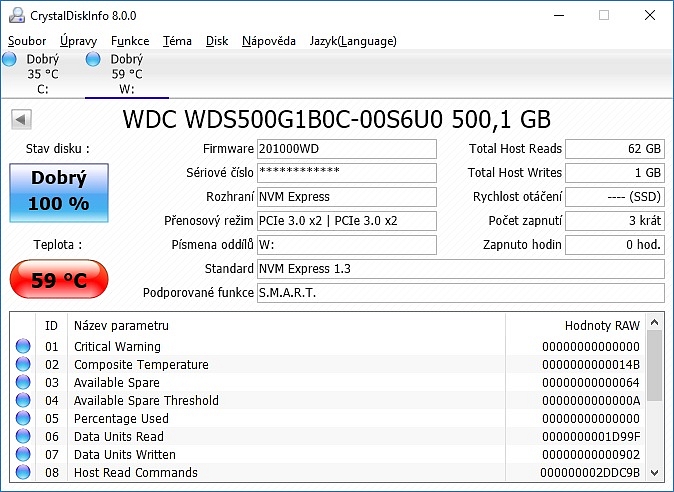
Task: Select the Available Spare Threshold row text
Action: click(x=146, y=400)
